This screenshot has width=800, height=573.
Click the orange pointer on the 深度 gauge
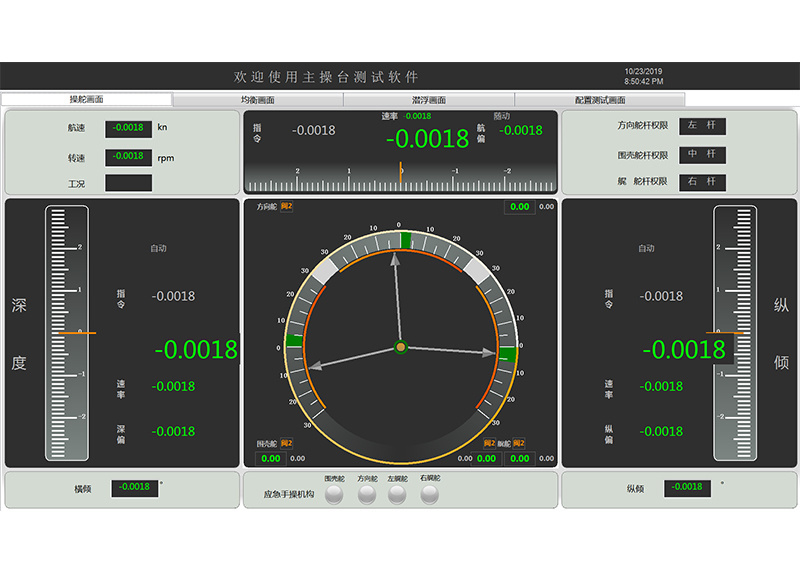[76, 332]
